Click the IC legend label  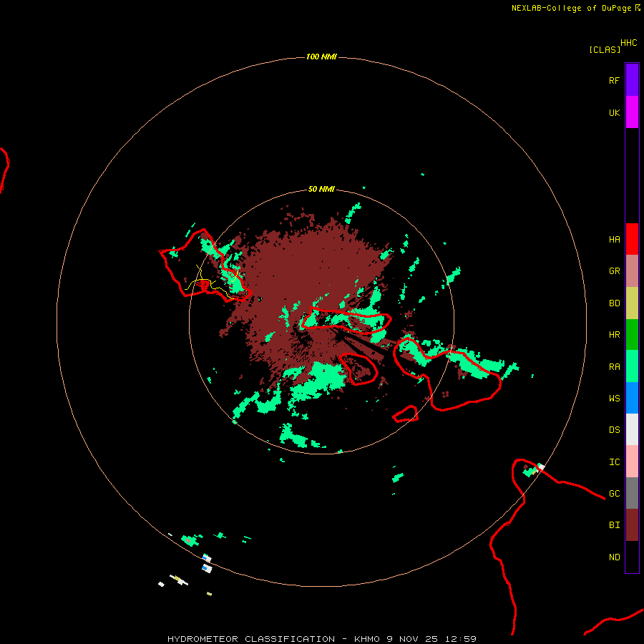click(614, 462)
